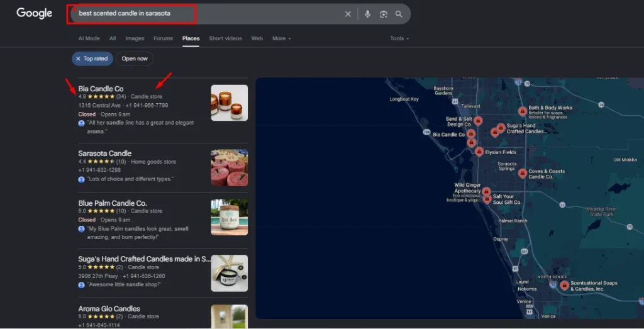This screenshot has width=644, height=329.
Task: Start voice search with microphone icon
Action: (367, 14)
